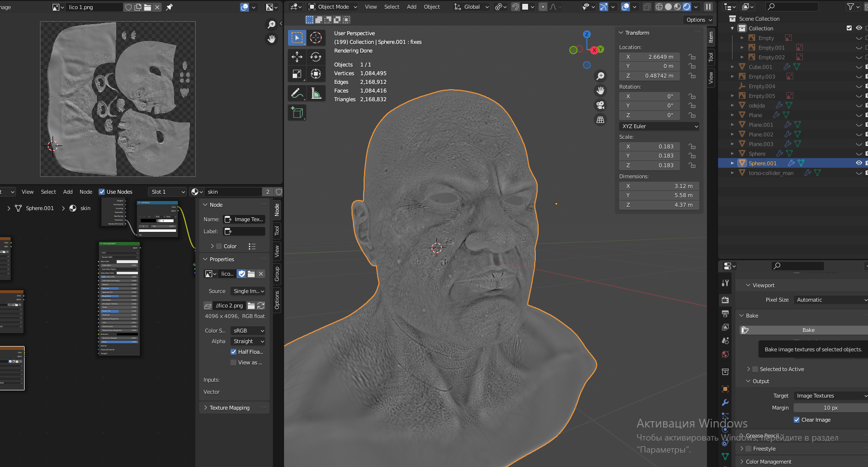Hide Sphere.001 using its eye icon

click(859, 163)
